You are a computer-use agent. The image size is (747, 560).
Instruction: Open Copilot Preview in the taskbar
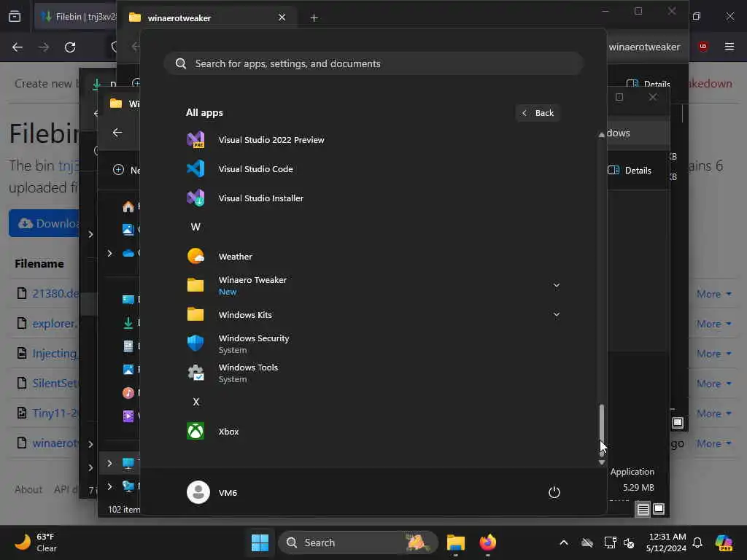click(x=724, y=542)
